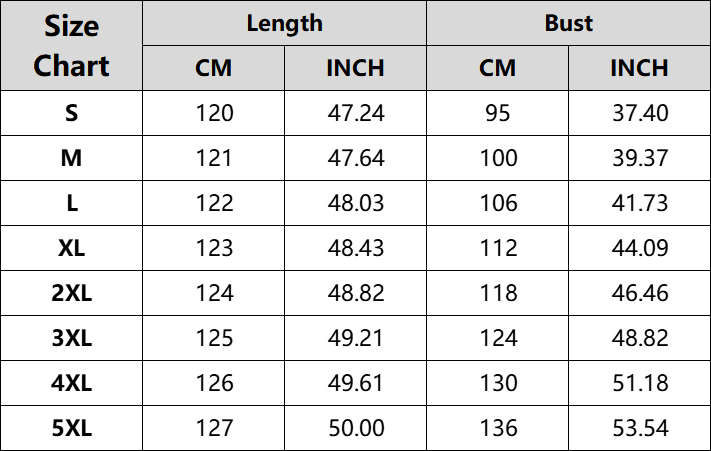Click the CM header under Length

pyautogui.click(x=213, y=68)
